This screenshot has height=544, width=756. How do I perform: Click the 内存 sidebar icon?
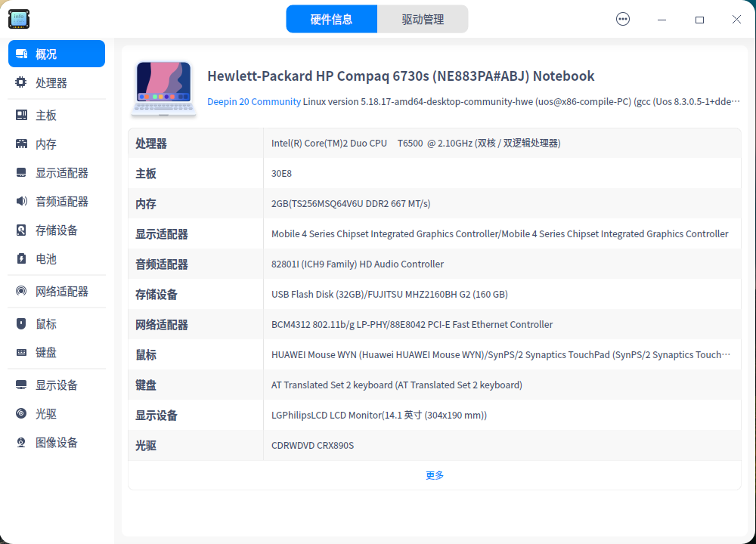point(20,144)
